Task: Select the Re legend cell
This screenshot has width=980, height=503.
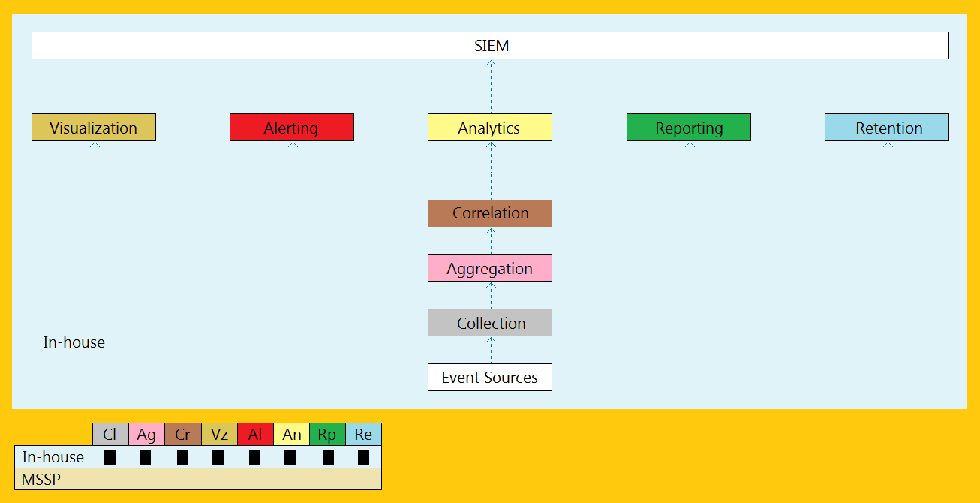Action: click(x=363, y=434)
